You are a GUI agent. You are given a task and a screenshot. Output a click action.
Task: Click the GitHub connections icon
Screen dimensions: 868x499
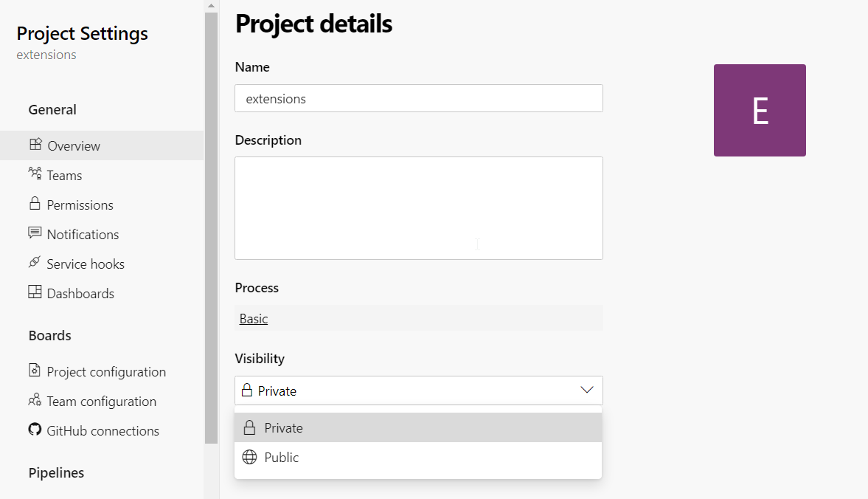pyautogui.click(x=34, y=430)
